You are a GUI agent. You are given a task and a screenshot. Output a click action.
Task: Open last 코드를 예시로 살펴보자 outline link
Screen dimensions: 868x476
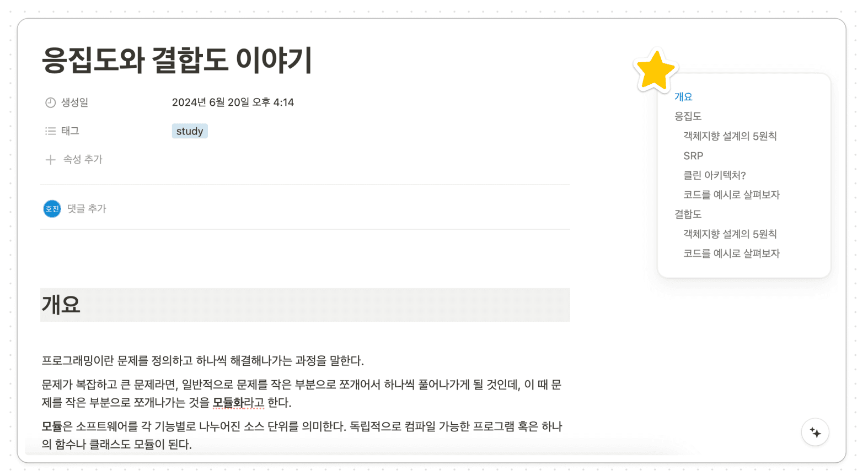(x=731, y=253)
